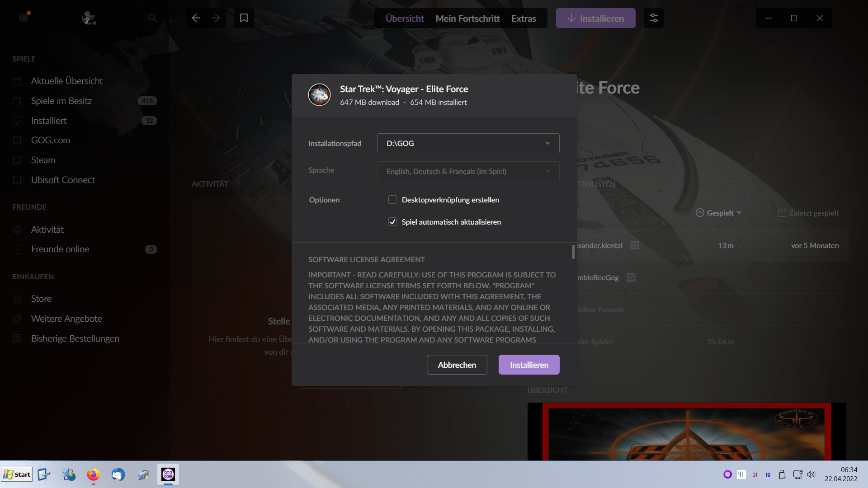Open the notepad-pencil taskbar icon
This screenshot has width=868, height=488.
pyautogui.click(x=44, y=474)
